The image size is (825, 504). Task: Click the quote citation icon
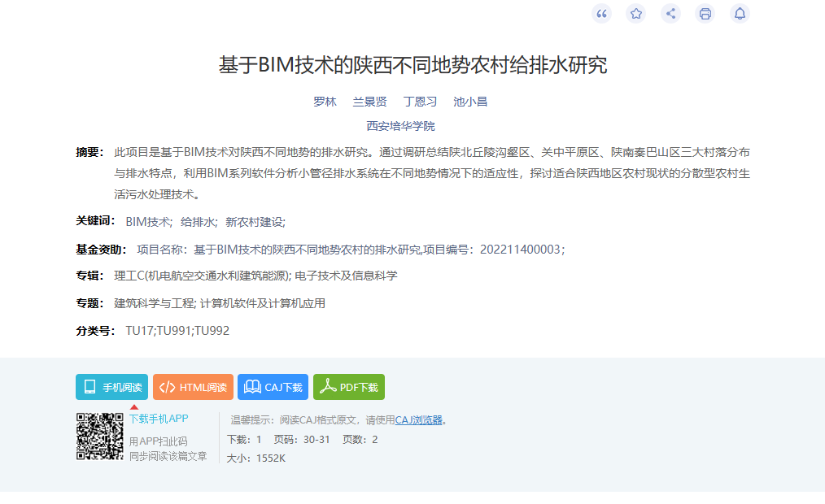click(x=601, y=13)
